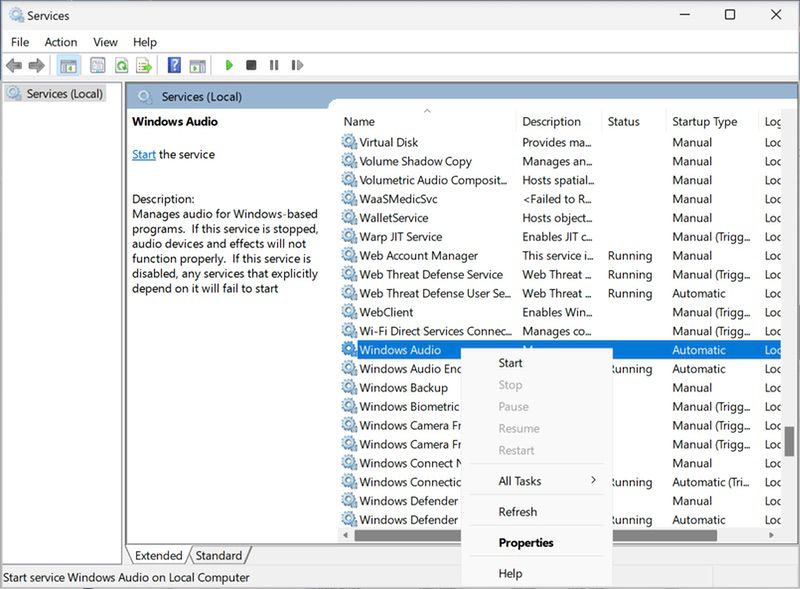Click the Forward arrow toolbar icon
800x589 pixels.
(x=36, y=65)
